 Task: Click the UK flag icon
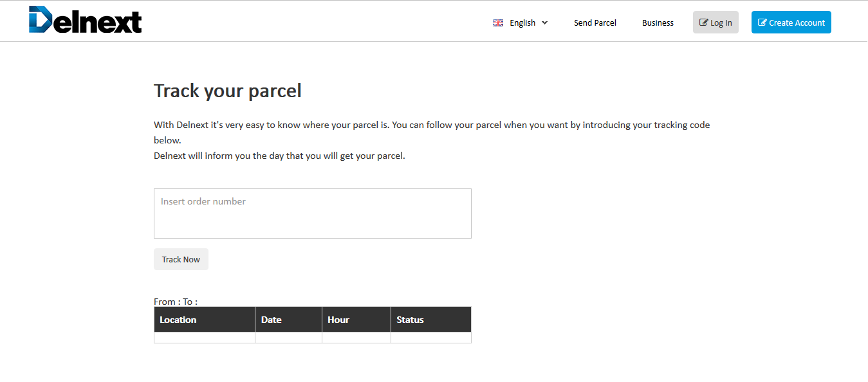tap(498, 23)
